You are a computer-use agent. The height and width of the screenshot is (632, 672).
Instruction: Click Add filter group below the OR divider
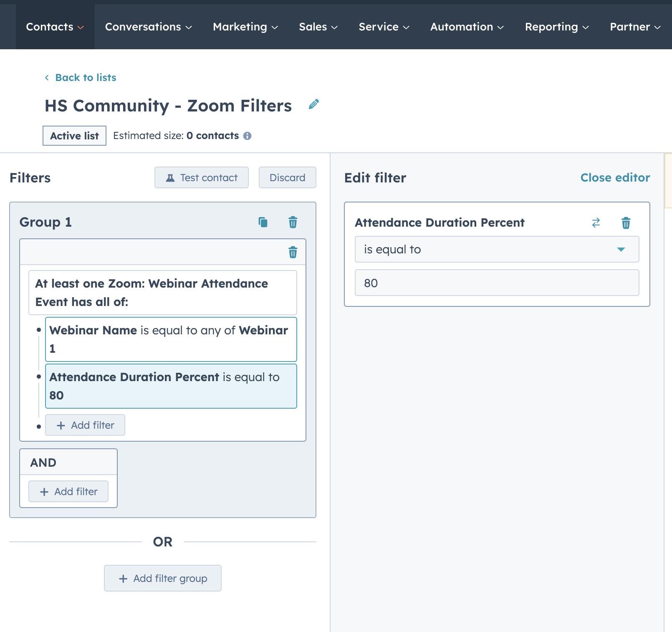(162, 578)
